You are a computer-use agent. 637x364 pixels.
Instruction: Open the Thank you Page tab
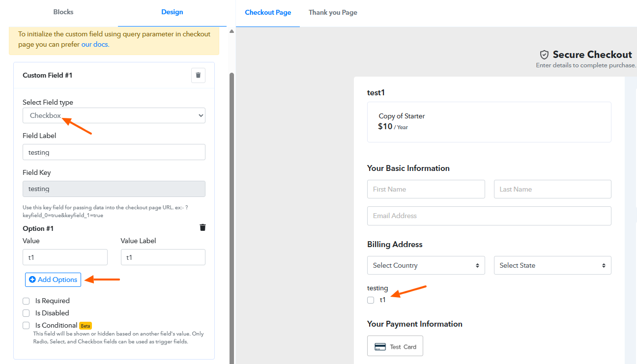pyautogui.click(x=333, y=12)
